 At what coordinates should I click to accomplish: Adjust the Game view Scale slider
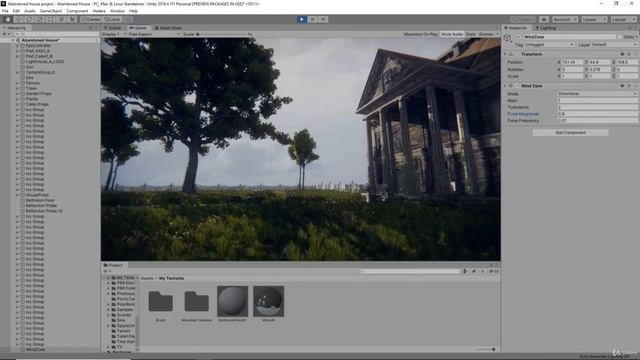[222, 34]
